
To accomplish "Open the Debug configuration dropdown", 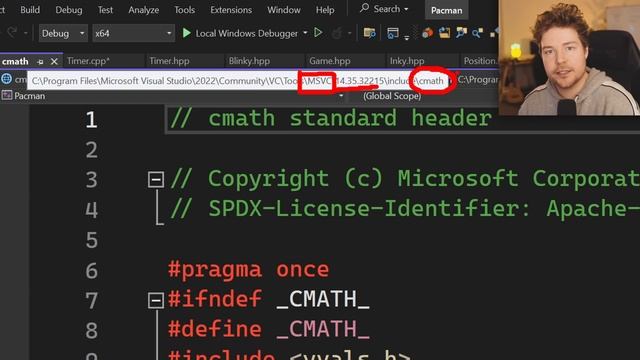I will (x=63, y=33).
